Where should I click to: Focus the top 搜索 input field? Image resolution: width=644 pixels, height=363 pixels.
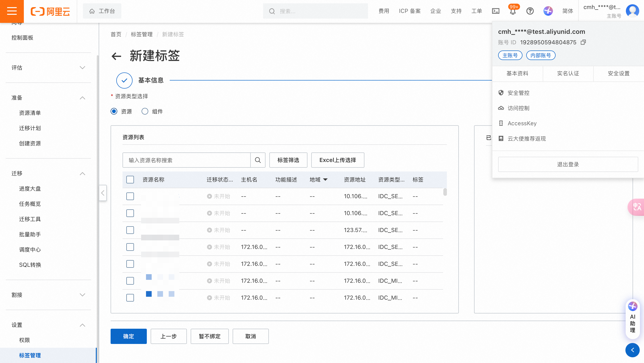[315, 11]
